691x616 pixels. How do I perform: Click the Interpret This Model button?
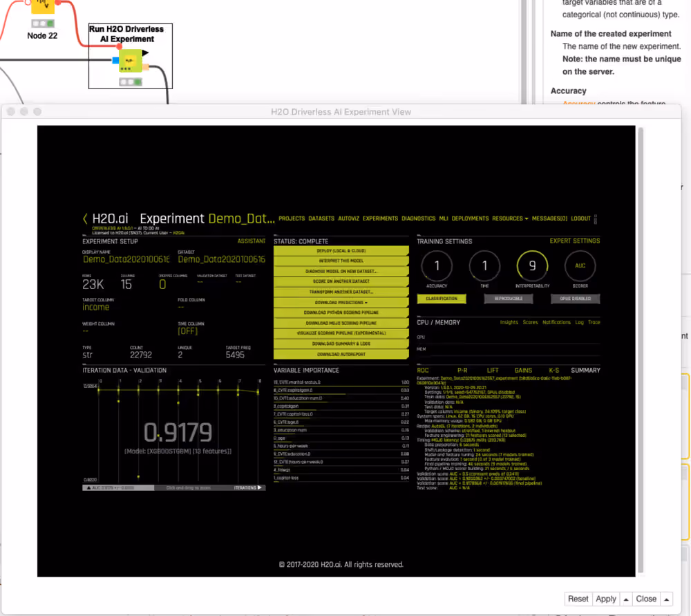(x=341, y=261)
